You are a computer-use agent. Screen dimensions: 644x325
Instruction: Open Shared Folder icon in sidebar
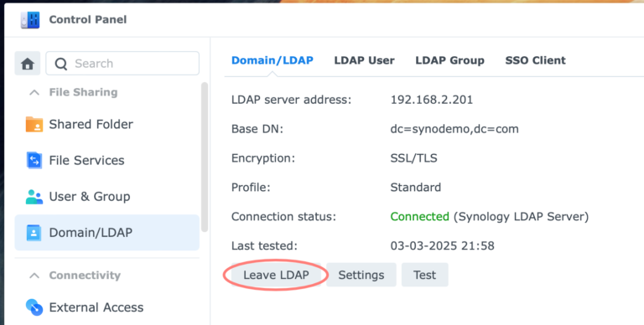click(x=34, y=124)
